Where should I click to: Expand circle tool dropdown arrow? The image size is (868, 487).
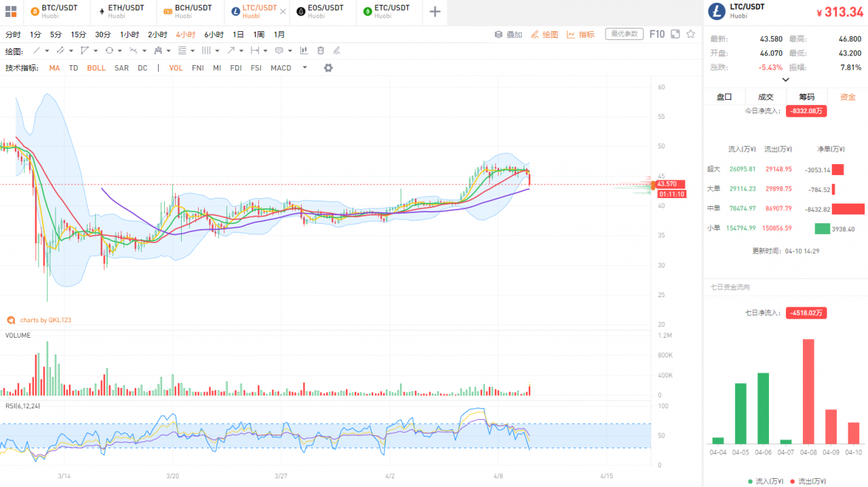pos(120,50)
